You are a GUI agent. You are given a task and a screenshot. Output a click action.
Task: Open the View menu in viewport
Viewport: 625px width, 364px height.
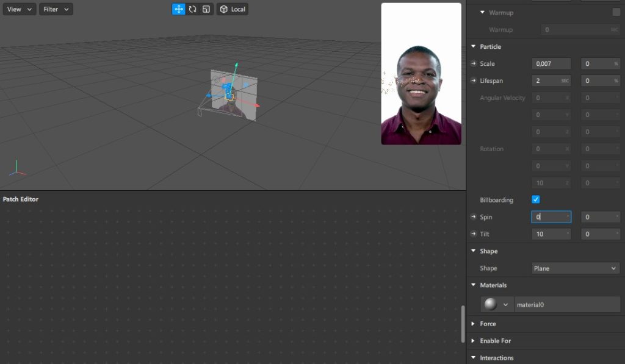(19, 9)
